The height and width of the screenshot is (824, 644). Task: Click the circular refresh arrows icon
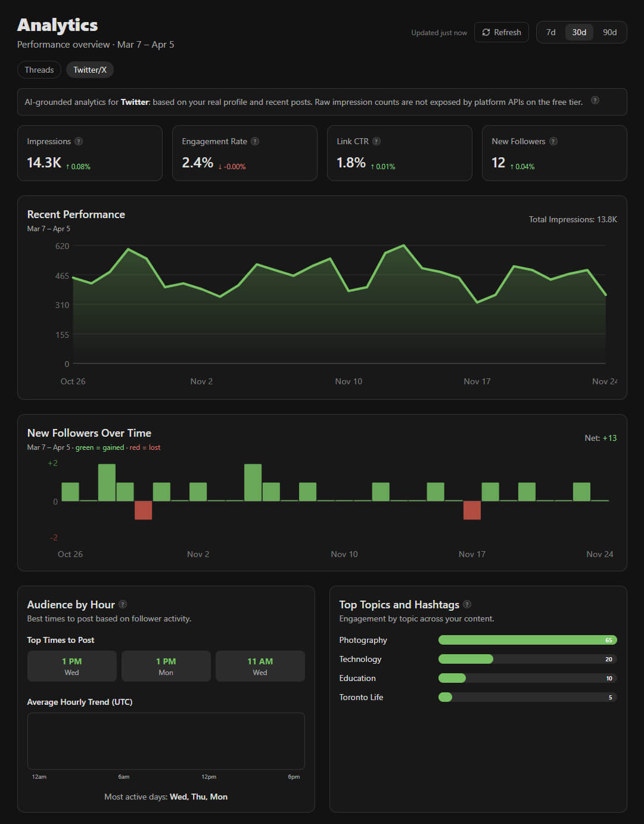coord(487,32)
